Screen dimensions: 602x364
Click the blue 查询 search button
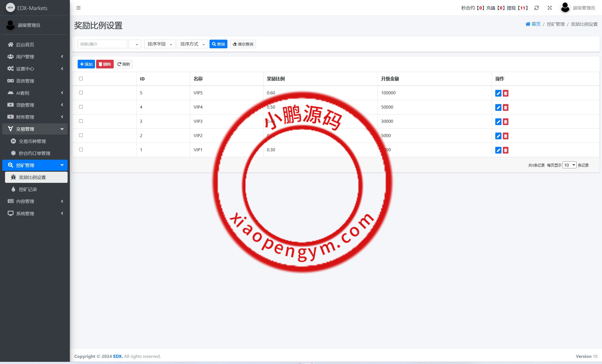pyautogui.click(x=218, y=44)
